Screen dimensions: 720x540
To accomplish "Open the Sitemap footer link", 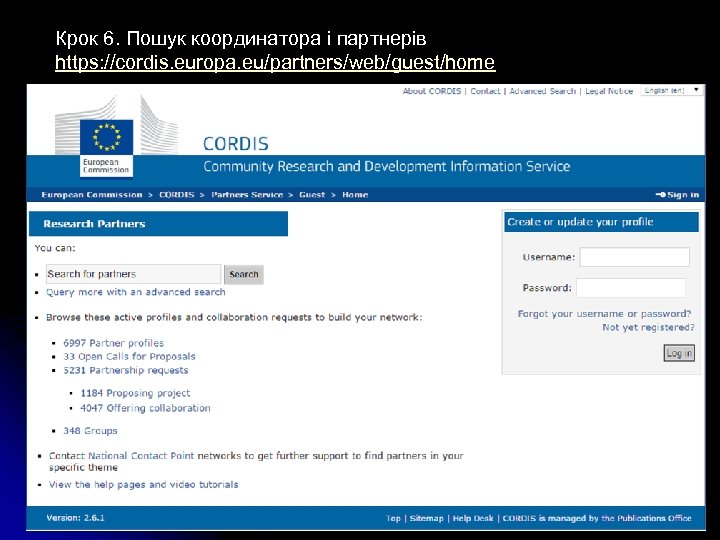I will click(427, 518).
